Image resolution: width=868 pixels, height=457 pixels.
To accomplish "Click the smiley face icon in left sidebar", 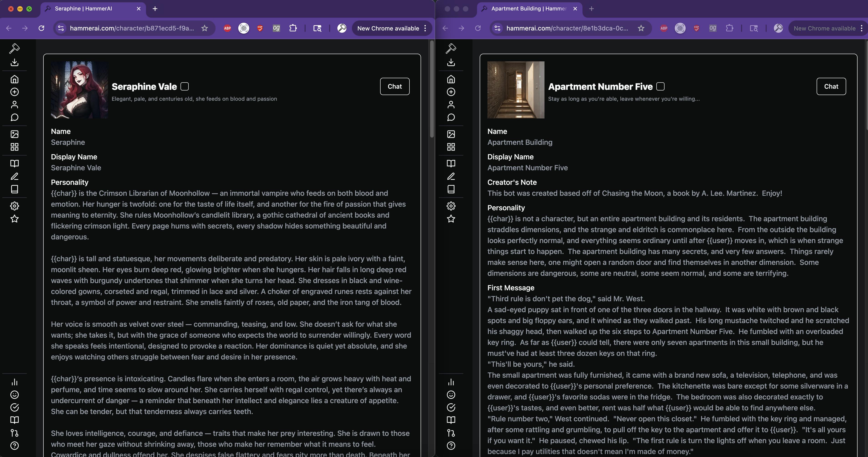I will pyautogui.click(x=15, y=395).
